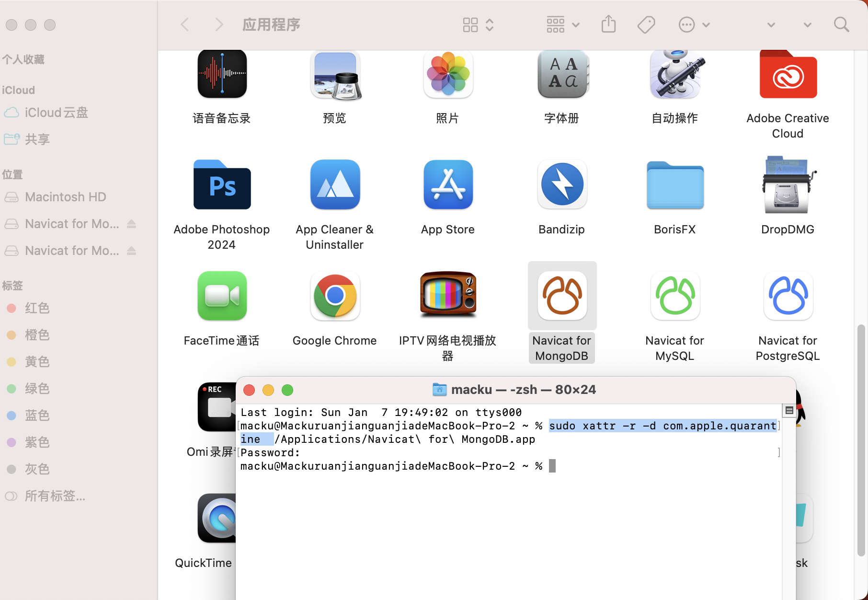The height and width of the screenshot is (600, 868).
Task: Open Adobe Creative Cloud folder
Action: [x=788, y=75]
